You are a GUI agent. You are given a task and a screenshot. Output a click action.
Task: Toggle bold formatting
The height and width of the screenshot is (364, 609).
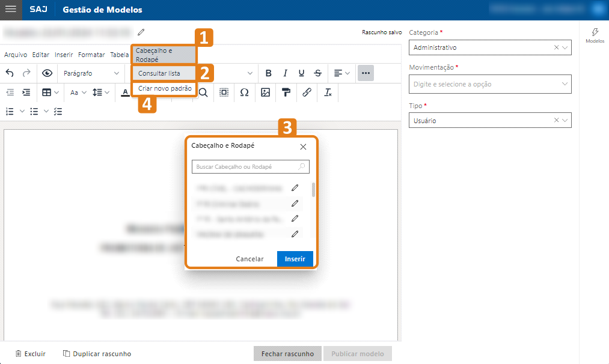click(268, 73)
